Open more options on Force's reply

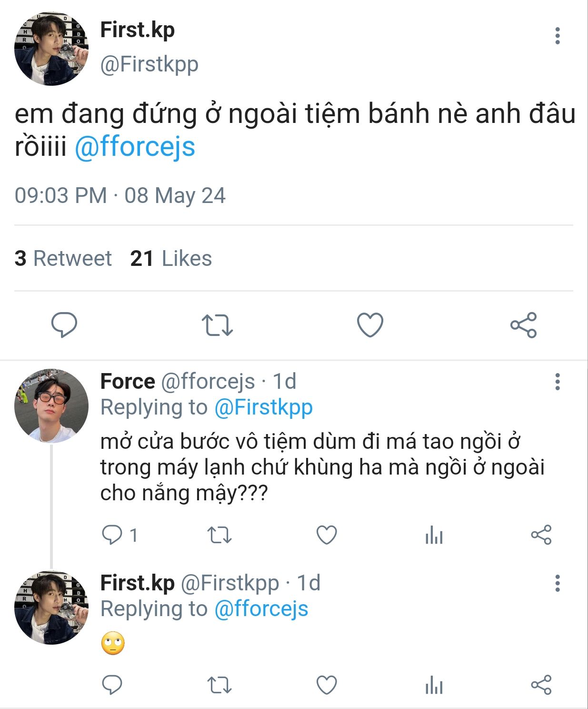tap(557, 382)
